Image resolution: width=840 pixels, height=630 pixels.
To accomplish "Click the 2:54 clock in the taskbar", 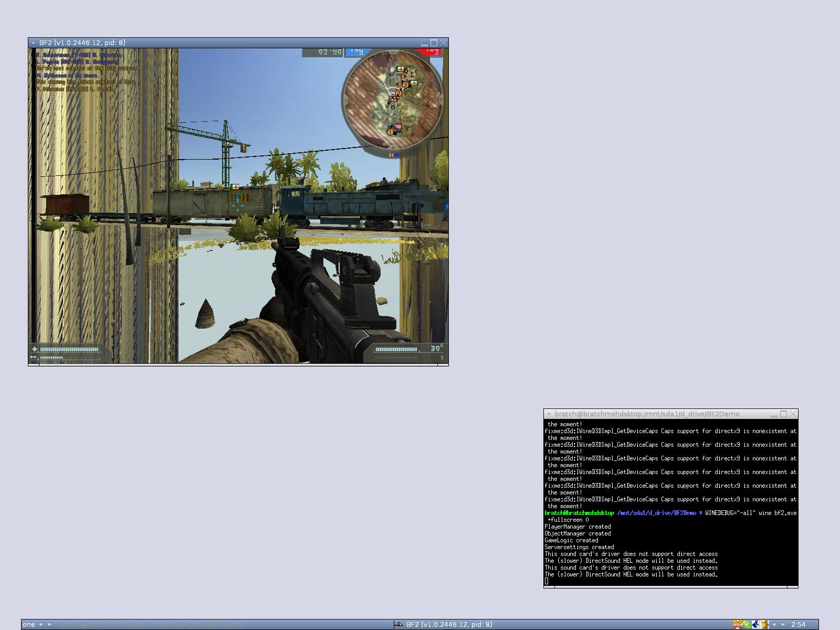I will [x=798, y=624].
